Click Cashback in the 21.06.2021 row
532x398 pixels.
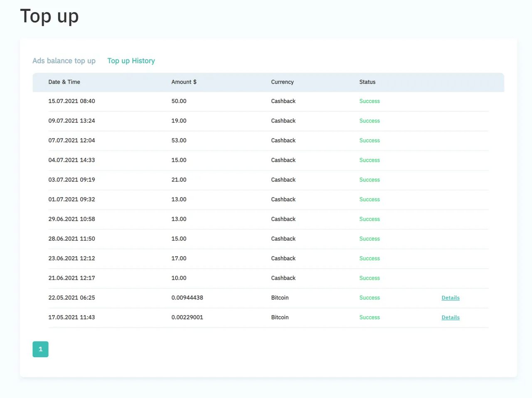click(283, 278)
